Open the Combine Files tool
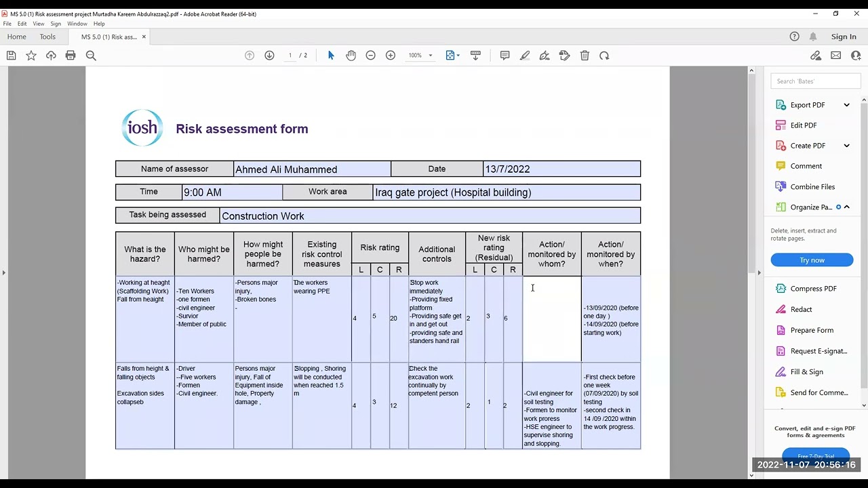This screenshot has height=488, width=868. tap(812, 187)
